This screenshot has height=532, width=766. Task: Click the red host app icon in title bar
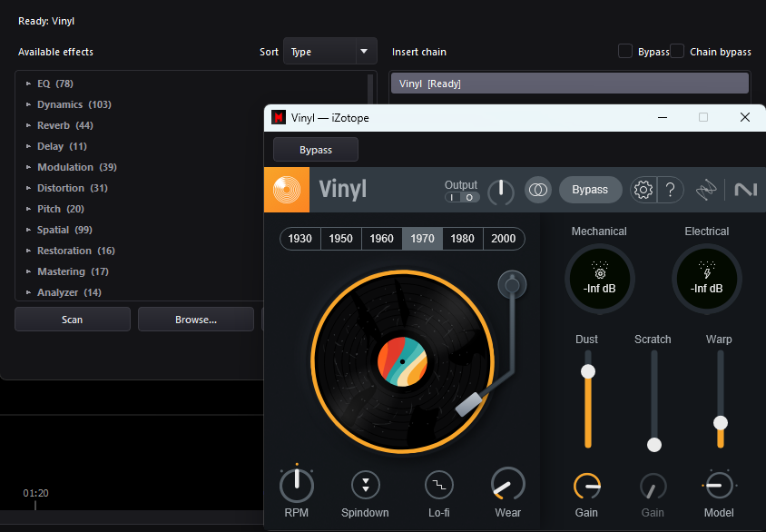click(x=279, y=117)
